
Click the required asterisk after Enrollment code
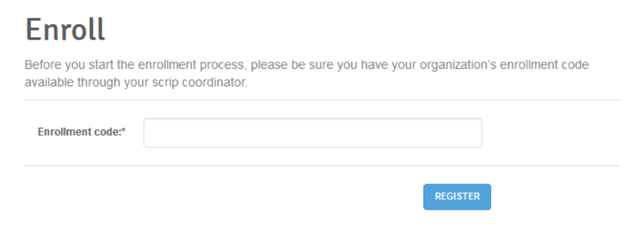point(124,131)
